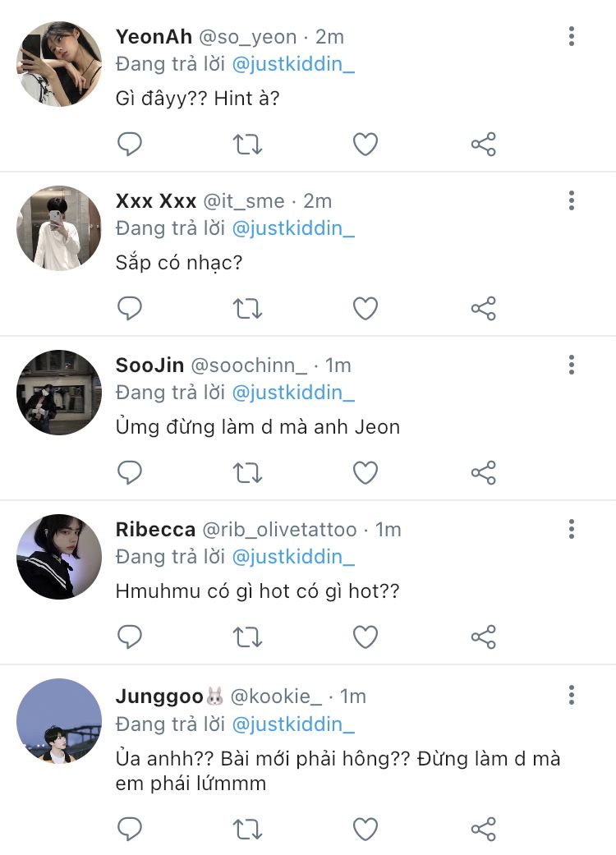Image resolution: width=616 pixels, height=855 pixels.
Task: Retweet Junggoo's reply
Action: pyautogui.click(x=247, y=830)
